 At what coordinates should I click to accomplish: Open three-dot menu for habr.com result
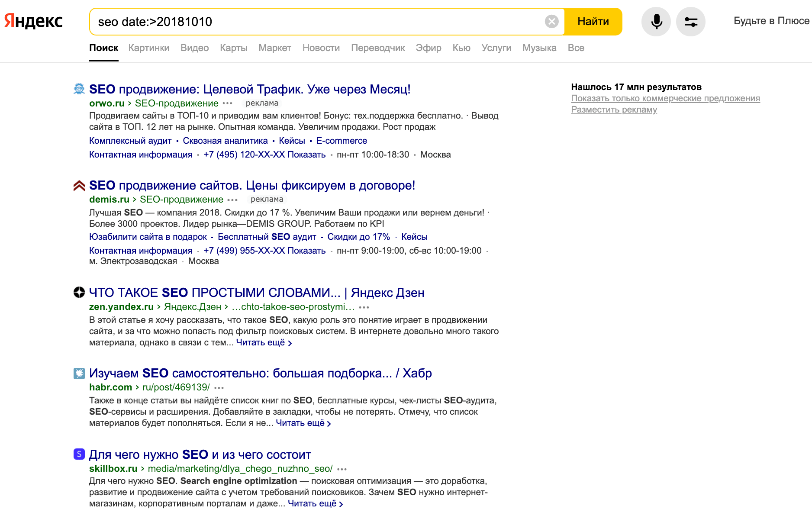(219, 388)
